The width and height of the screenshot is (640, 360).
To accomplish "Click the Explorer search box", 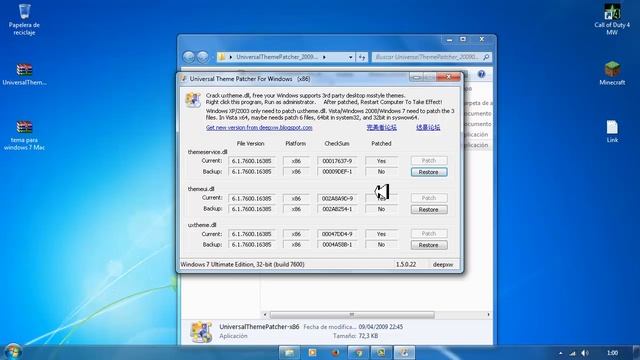I will click(431, 57).
